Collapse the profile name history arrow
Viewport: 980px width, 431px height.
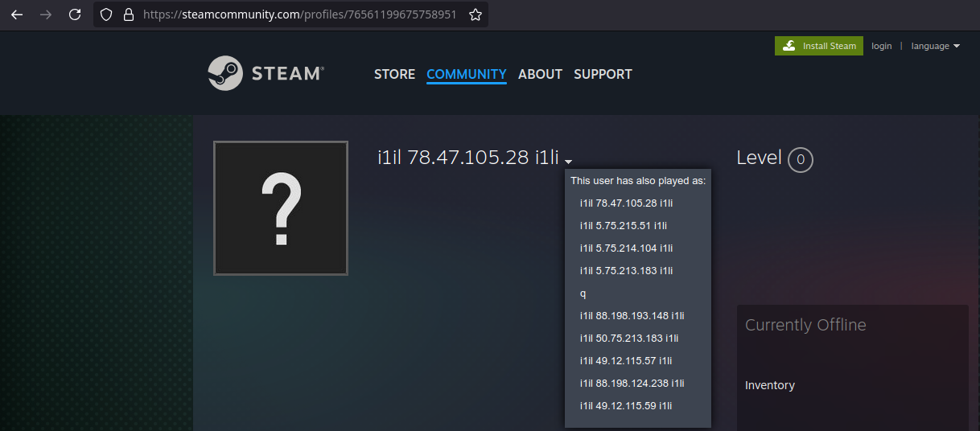568,162
